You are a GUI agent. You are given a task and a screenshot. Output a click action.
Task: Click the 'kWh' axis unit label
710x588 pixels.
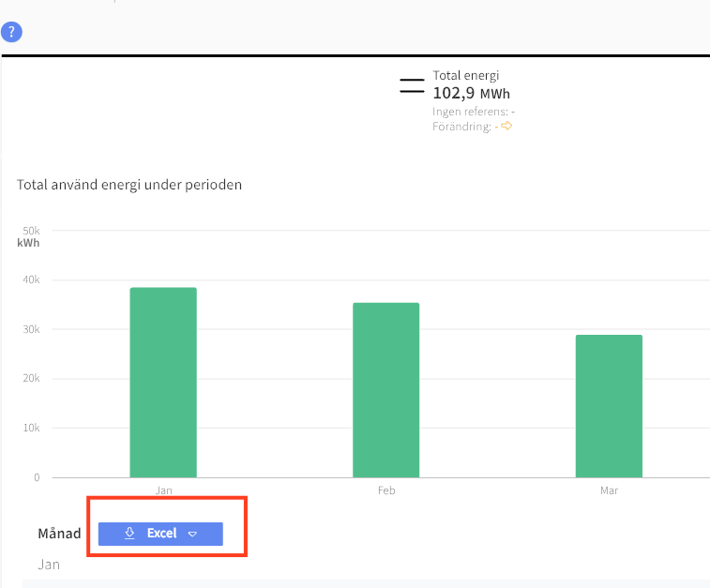pos(28,243)
